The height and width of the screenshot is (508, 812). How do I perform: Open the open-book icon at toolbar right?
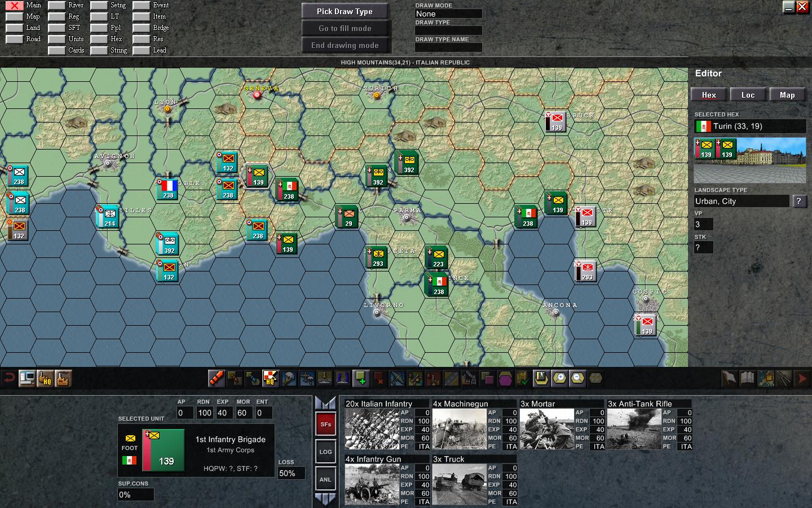tap(748, 378)
